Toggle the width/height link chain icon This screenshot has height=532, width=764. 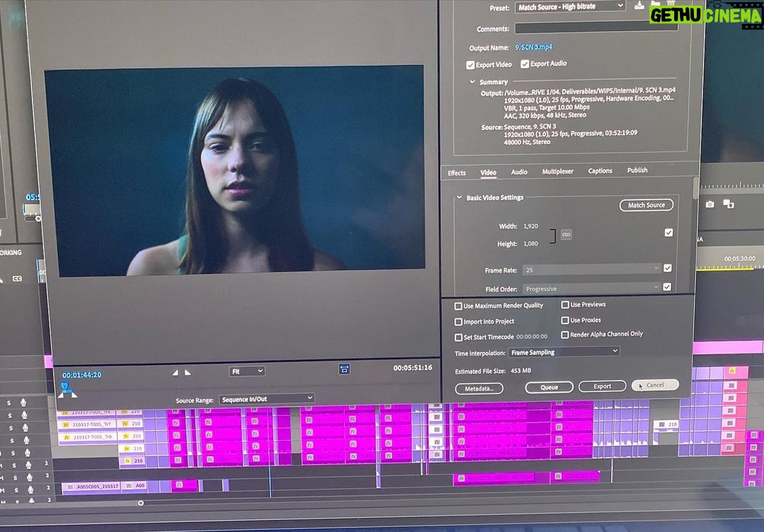point(566,235)
